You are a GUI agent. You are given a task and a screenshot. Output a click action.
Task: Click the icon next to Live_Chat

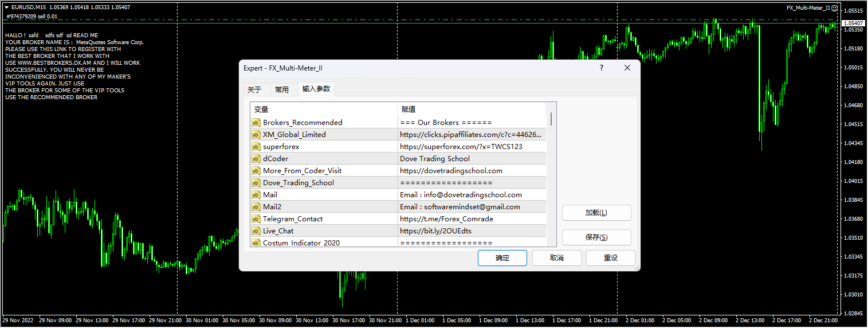[x=256, y=231]
